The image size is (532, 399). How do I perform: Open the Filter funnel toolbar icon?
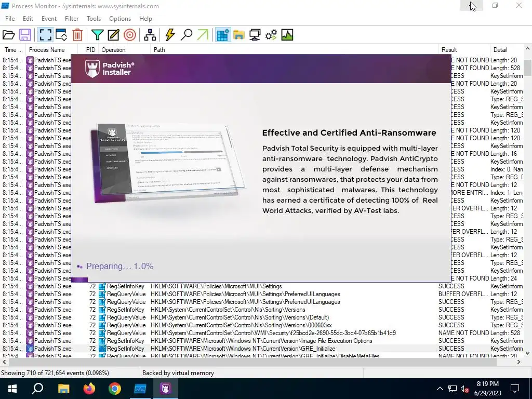[x=97, y=35]
